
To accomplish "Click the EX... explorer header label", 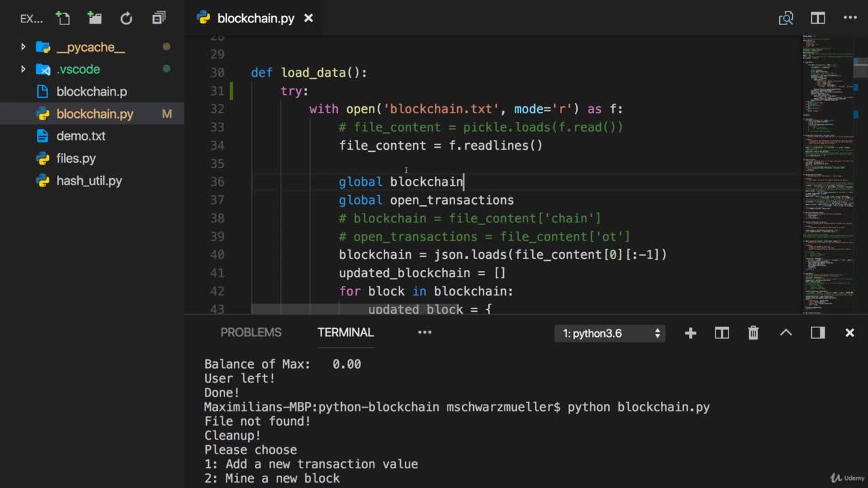I will [31, 19].
